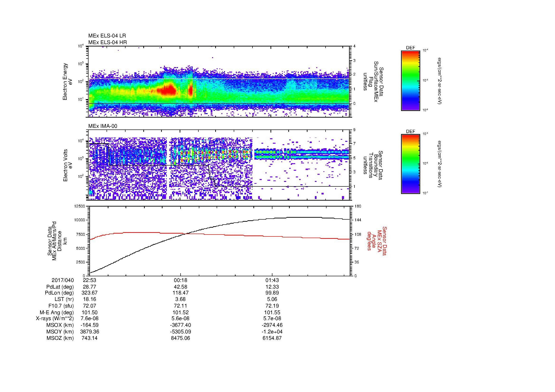Click the LST (hr) row label

pos(64,299)
